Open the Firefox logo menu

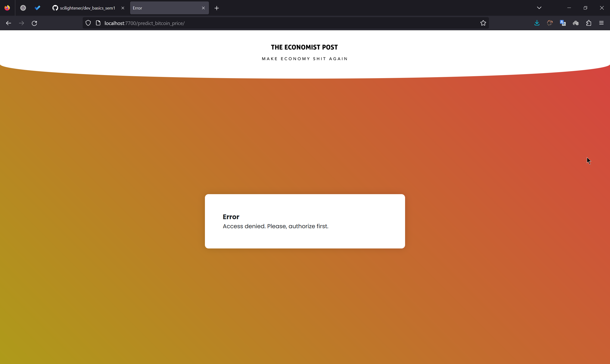7,8
